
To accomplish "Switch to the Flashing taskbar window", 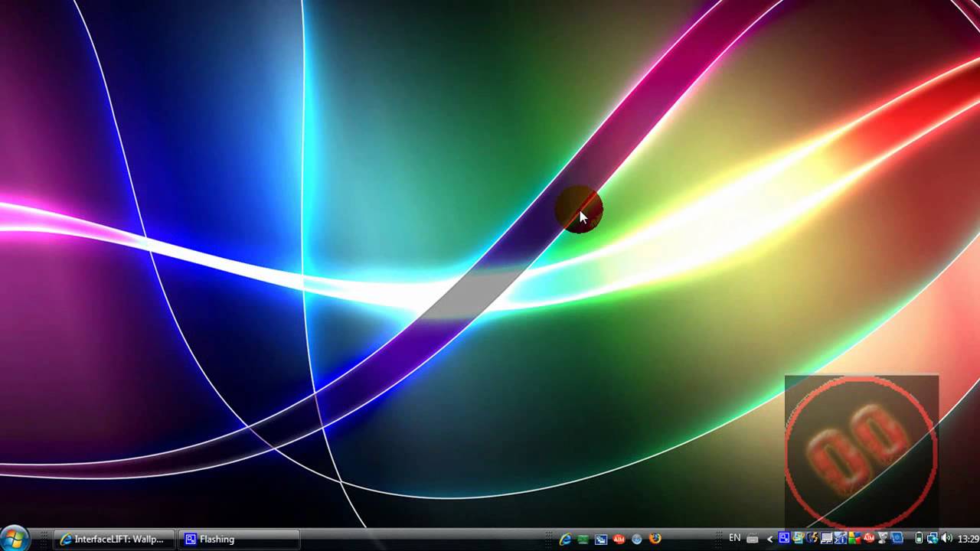I will tap(239, 539).
